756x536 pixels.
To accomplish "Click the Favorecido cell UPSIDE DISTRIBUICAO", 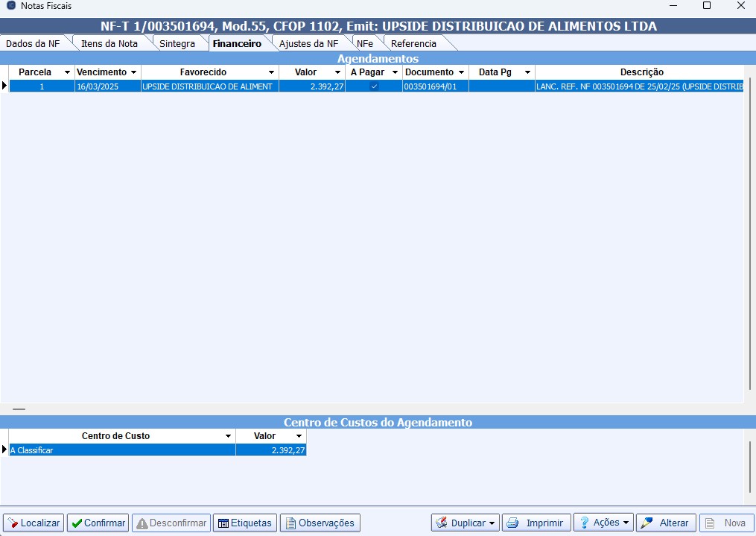I will tap(209, 86).
